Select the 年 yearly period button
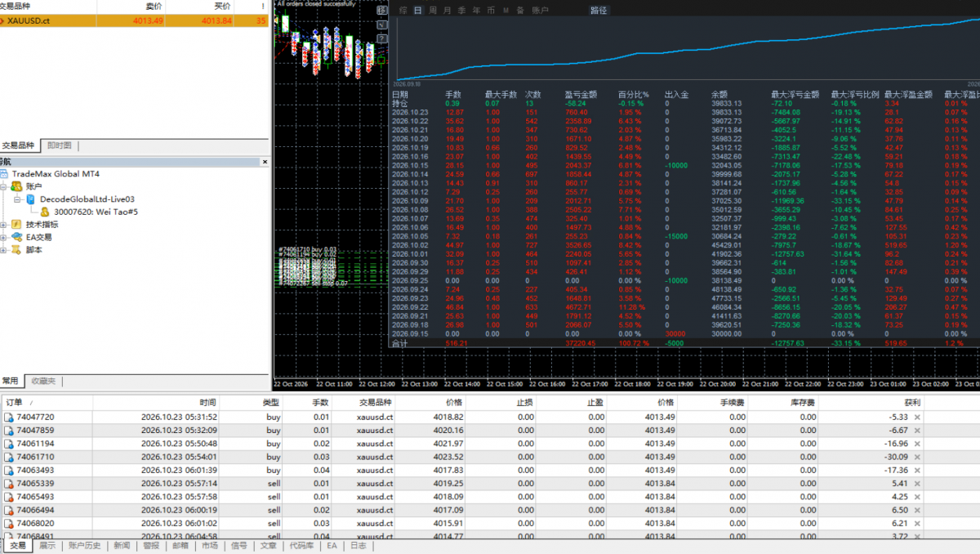 pyautogui.click(x=476, y=11)
